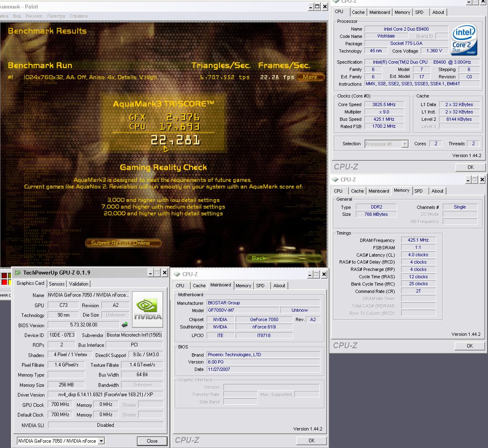This screenshot has height=448, width=488.
Task: Click the GPU-Z title bar icon
Action: tap(18, 273)
